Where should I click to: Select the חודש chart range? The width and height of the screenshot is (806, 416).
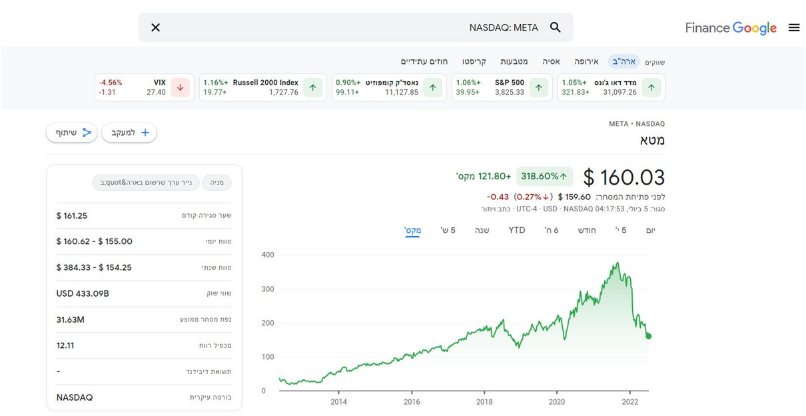tap(585, 230)
